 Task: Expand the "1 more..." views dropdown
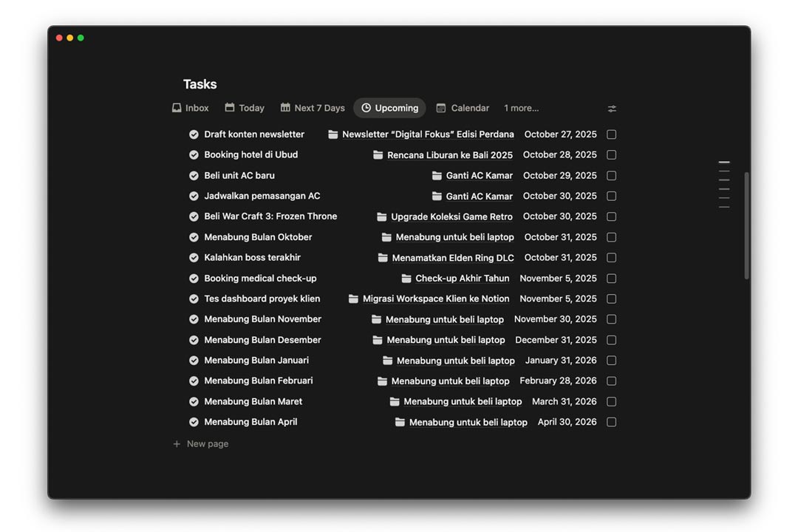tap(521, 108)
